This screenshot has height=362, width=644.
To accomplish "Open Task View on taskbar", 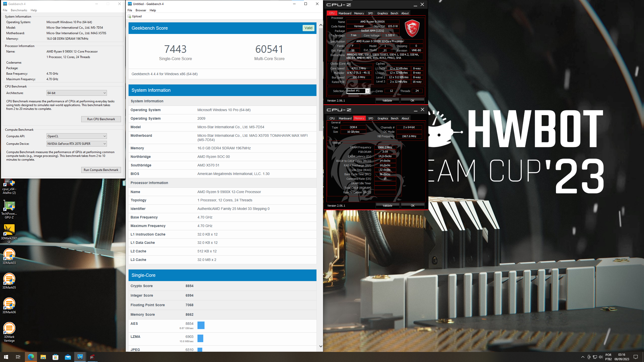I will click(18, 357).
